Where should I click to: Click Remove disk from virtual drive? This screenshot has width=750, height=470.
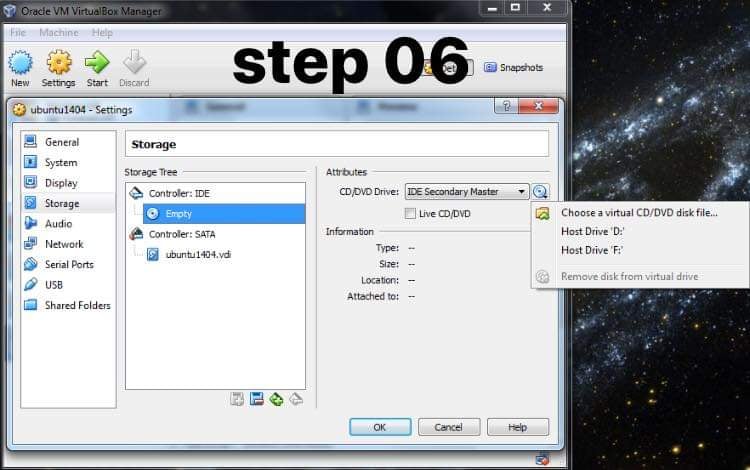tap(640, 276)
